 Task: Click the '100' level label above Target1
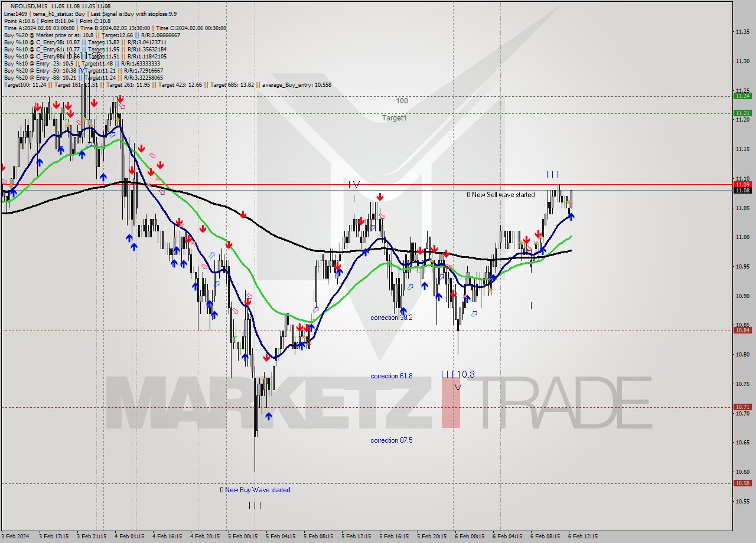tap(402, 101)
